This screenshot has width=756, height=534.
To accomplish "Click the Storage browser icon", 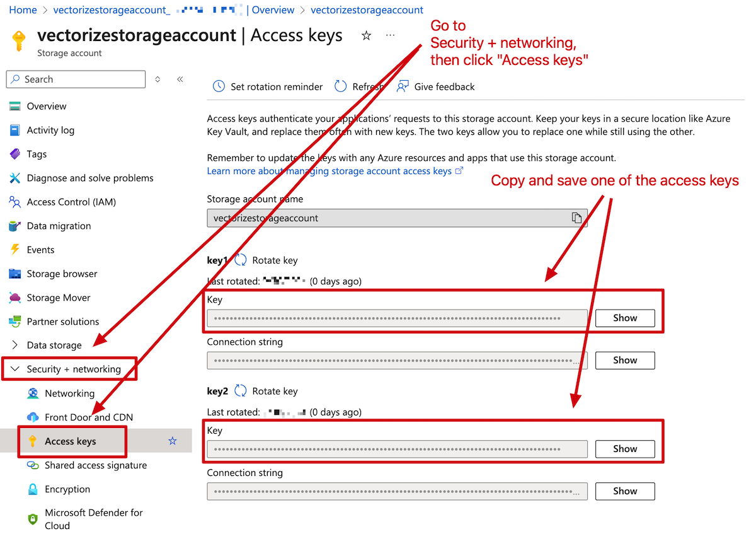I will pos(15,274).
